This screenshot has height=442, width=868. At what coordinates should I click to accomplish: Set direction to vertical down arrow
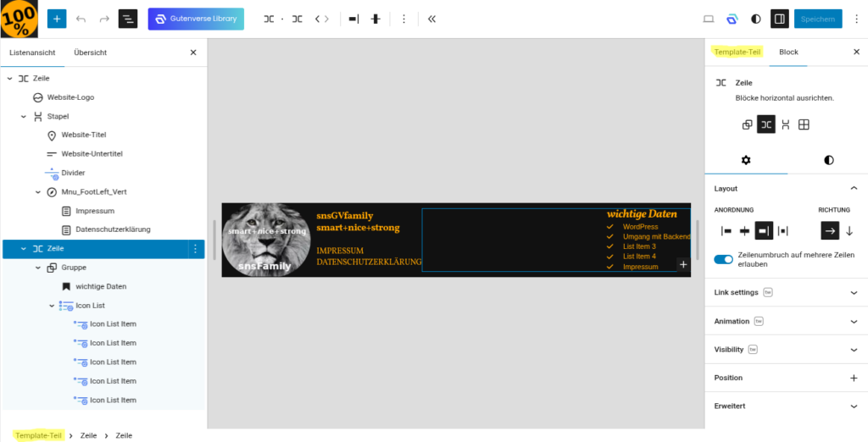(849, 230)
